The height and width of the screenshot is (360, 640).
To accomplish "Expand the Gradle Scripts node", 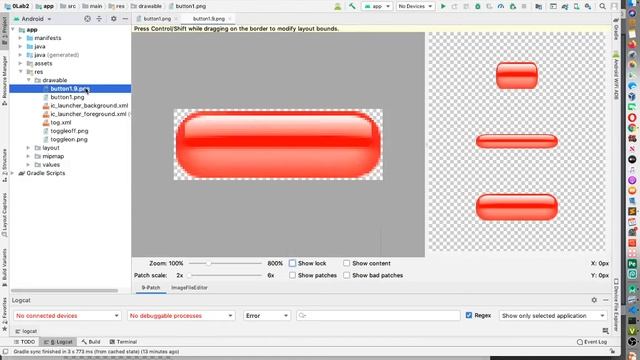I will tap(12, 173).
